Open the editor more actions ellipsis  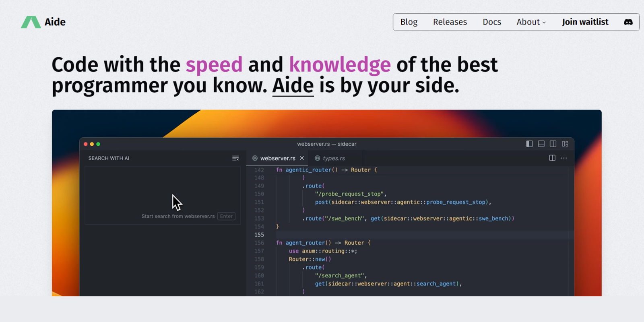[x=564, y=158]
